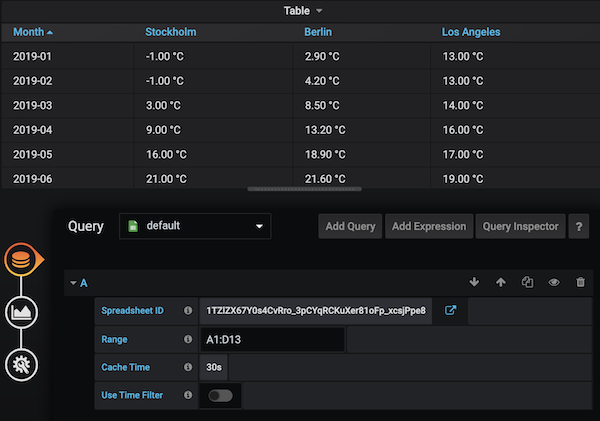
Task: Enable the Use Time Filter switch
Action: [220, 396]
